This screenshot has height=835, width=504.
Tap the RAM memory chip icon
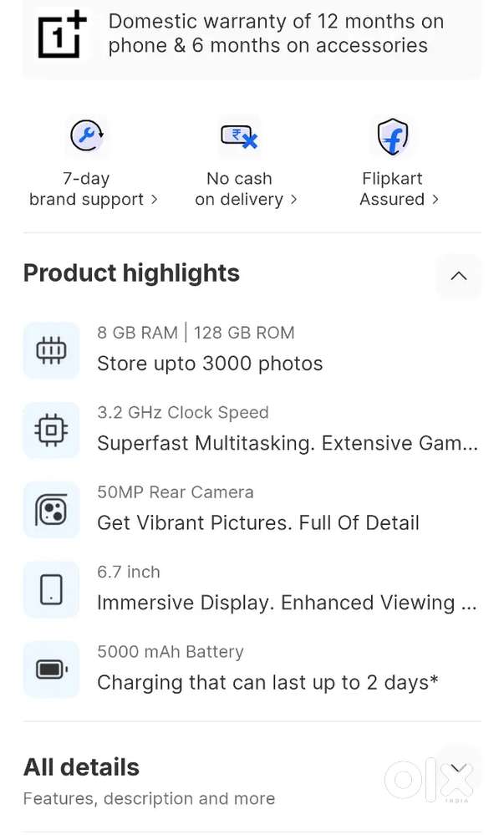click(x=51, y=349)
